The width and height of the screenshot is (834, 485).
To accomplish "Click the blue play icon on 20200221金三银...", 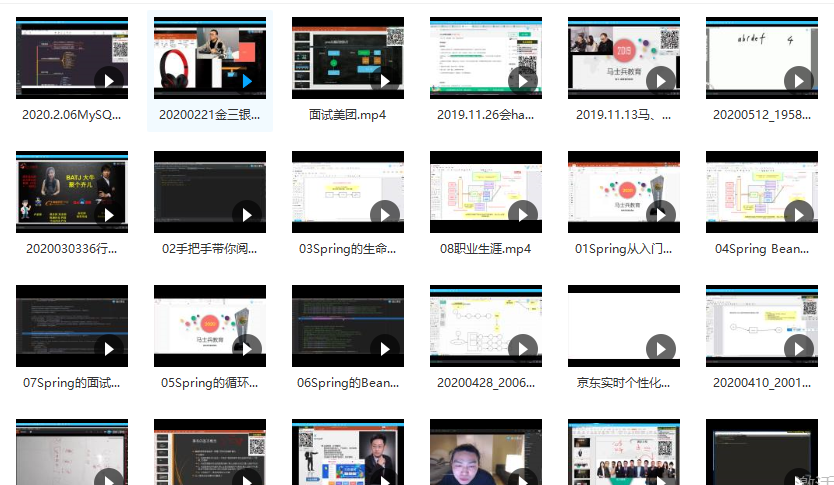I will 247,81.
